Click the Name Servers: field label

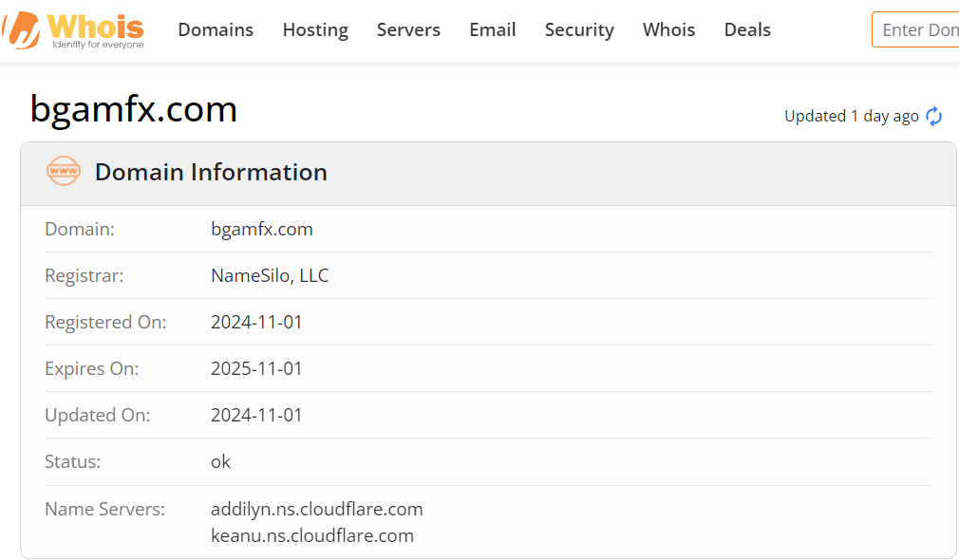[x=104, y=509]
